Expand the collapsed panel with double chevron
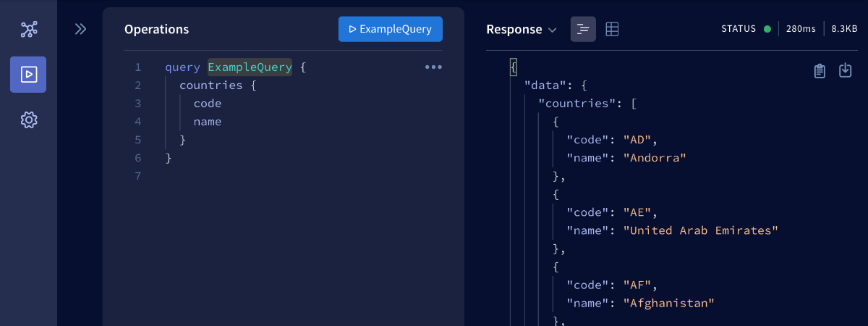The image size is (868, 326). (x=80, y=29)
